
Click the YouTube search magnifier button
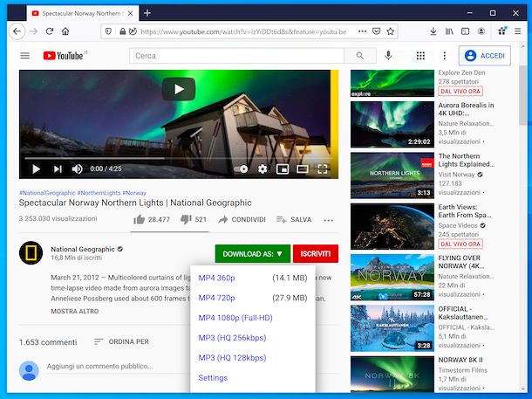(x=360, y=56)
